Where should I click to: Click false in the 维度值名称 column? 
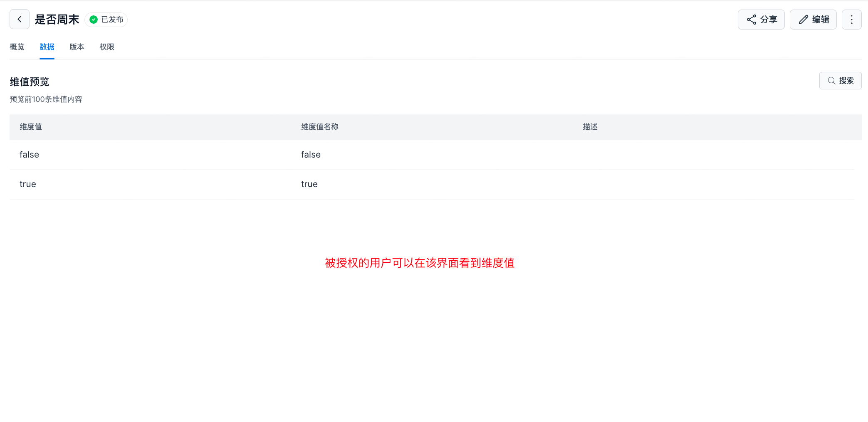click(311, 155)
